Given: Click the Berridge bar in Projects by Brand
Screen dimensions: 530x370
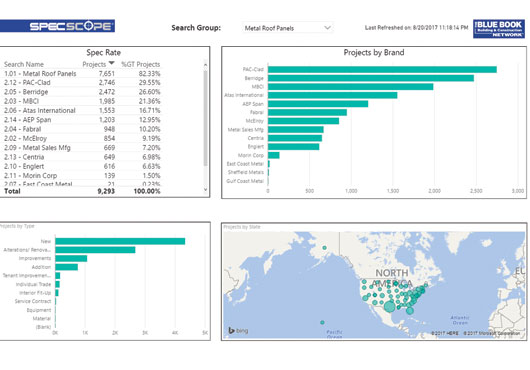Looking at the screenshot, I should pos(371,78).
